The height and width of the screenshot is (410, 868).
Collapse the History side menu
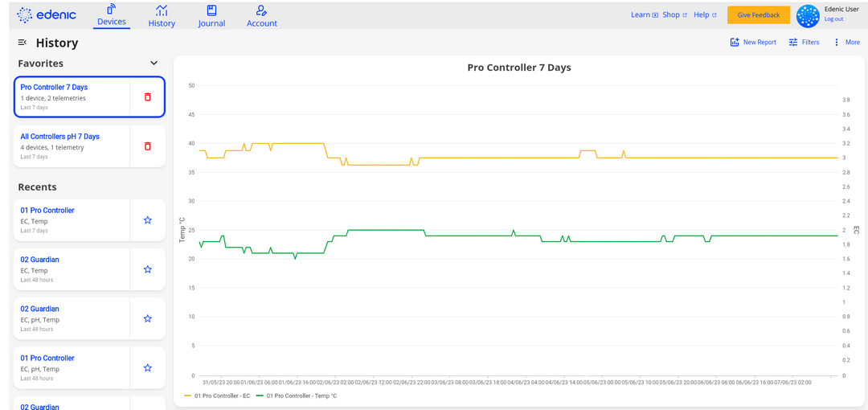point(23,43)
